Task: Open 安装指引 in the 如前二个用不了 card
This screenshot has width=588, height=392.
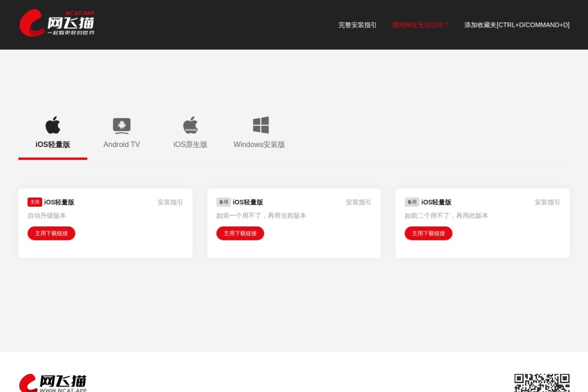Action: pyautogui.click(x=547, y=202)
